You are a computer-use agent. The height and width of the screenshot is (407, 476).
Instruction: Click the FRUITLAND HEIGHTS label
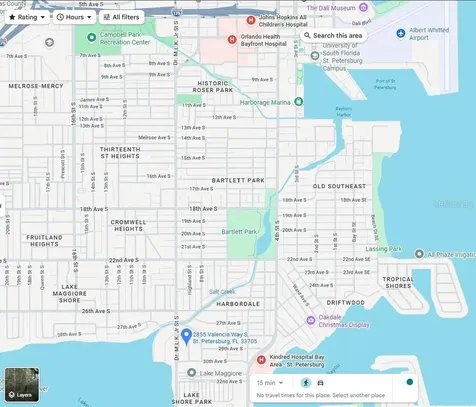pyautogui.click(x=44, y=241)
